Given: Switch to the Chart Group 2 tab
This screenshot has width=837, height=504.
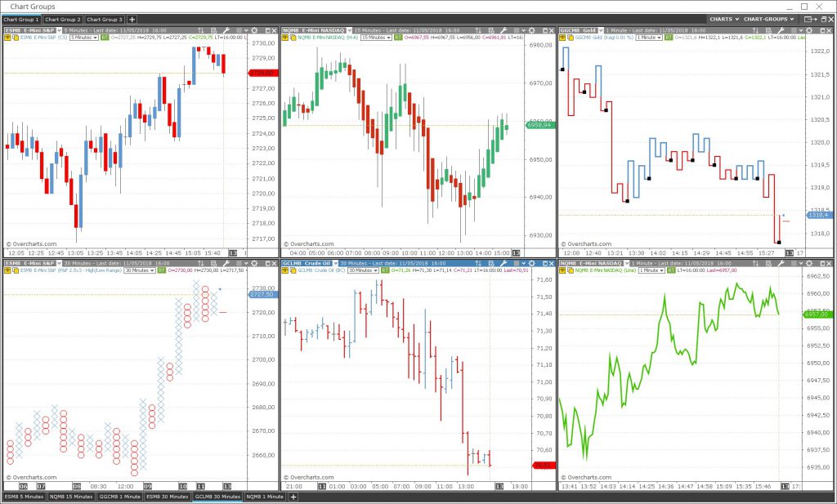Looking at the screenshot, I should [61, 19].
